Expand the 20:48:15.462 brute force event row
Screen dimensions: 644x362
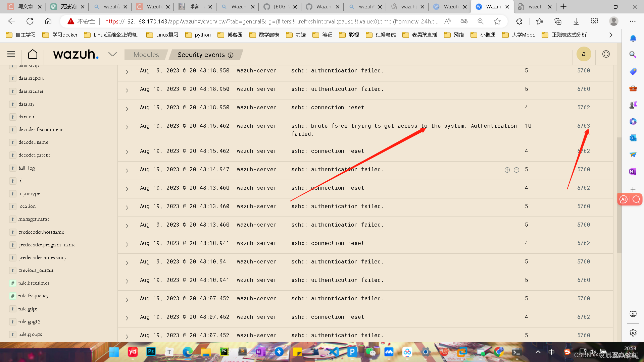(127, 127)
